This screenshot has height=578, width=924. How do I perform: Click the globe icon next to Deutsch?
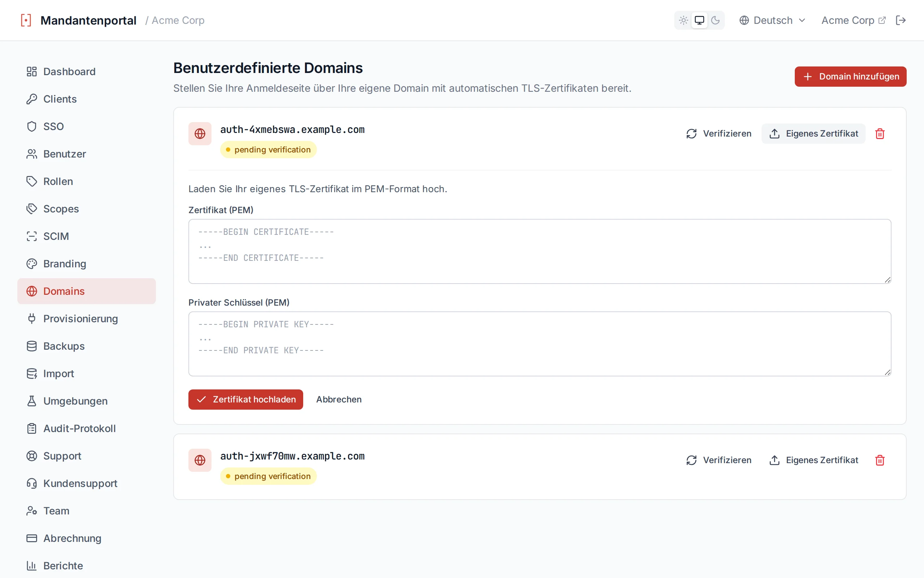click(744, 20)
